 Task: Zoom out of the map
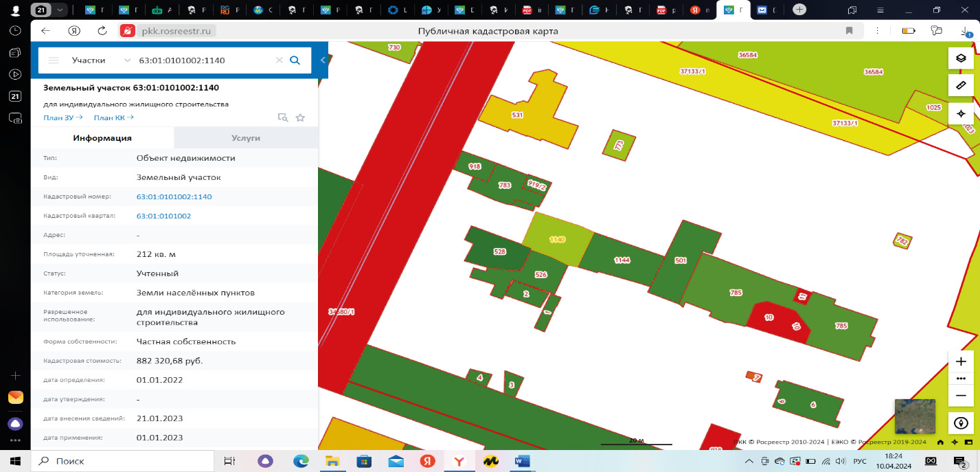[961, 395]
